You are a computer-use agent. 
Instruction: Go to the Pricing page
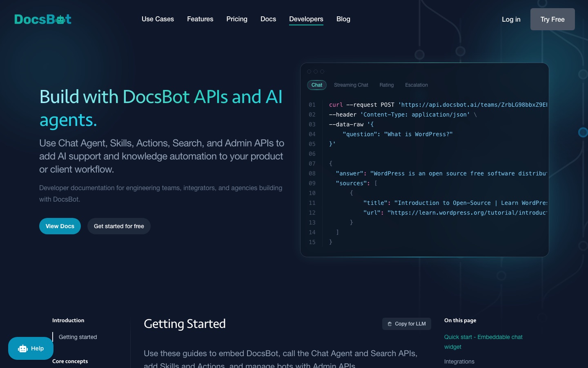[237, 19]
